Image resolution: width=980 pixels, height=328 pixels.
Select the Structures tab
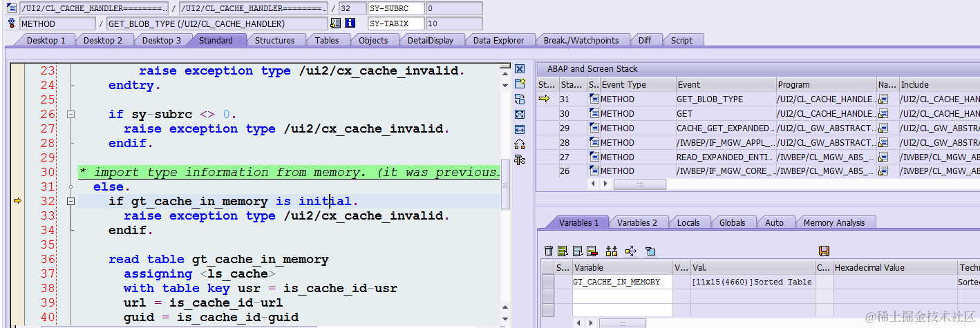275,40
